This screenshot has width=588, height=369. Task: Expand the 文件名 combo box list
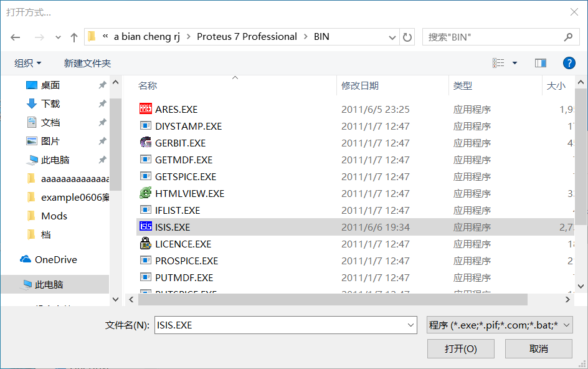[x=410, y=325]
